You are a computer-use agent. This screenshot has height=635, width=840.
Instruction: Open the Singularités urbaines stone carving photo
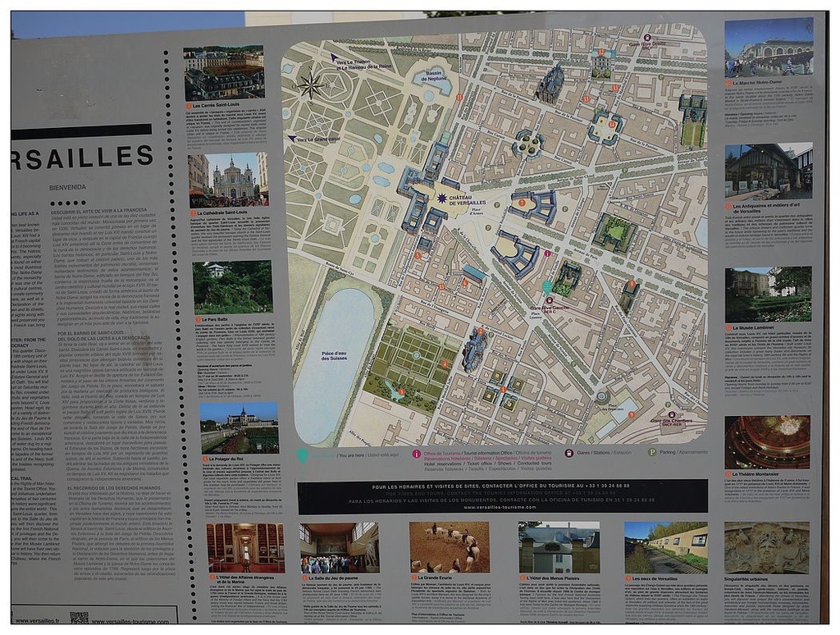[x=767, y=548]
